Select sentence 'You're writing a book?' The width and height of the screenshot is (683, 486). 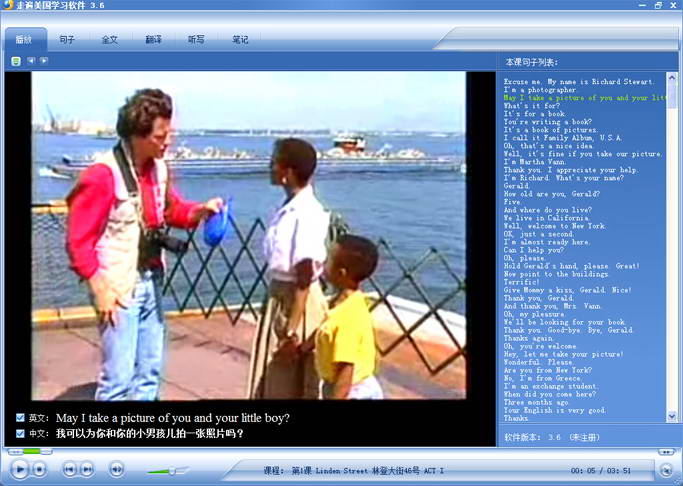pos(548,122)
